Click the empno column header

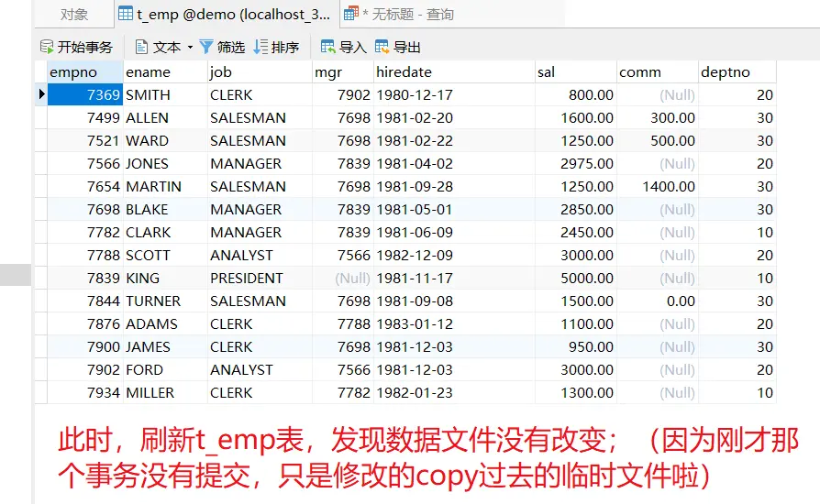coord(85,72)
